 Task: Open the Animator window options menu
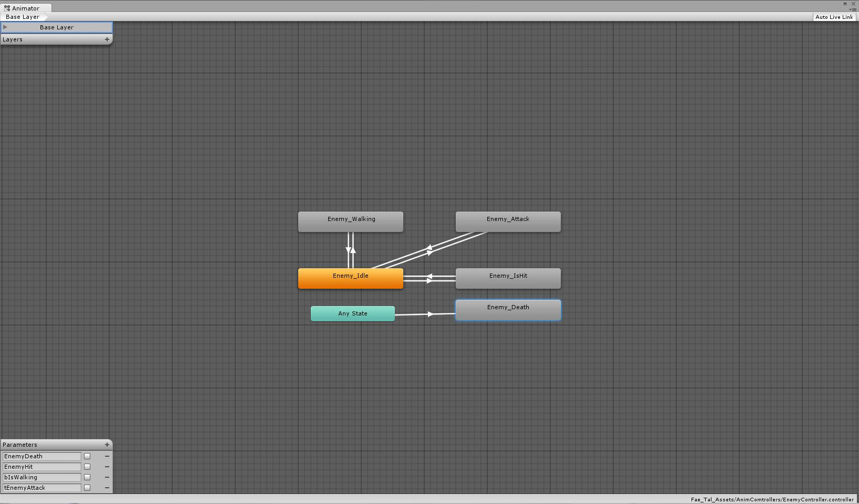pos(853,9)
